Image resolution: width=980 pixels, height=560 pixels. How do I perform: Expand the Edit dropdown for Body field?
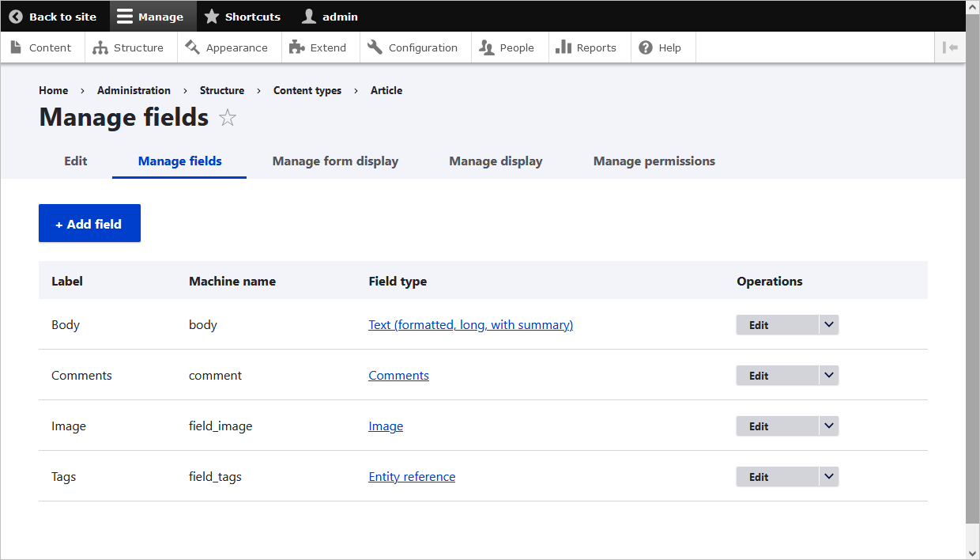pos(828,324)
